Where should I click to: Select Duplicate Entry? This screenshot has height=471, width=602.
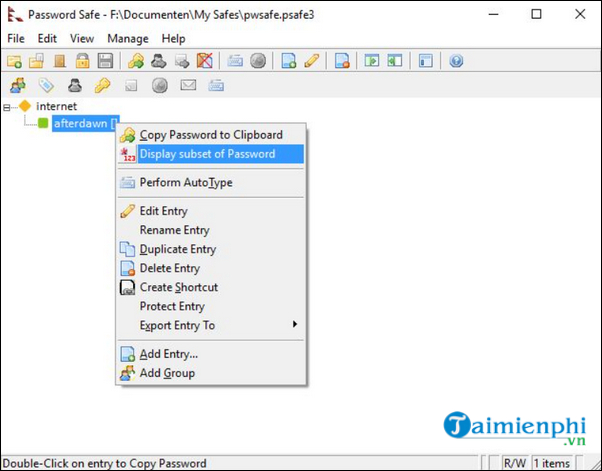tap(211, 249)
